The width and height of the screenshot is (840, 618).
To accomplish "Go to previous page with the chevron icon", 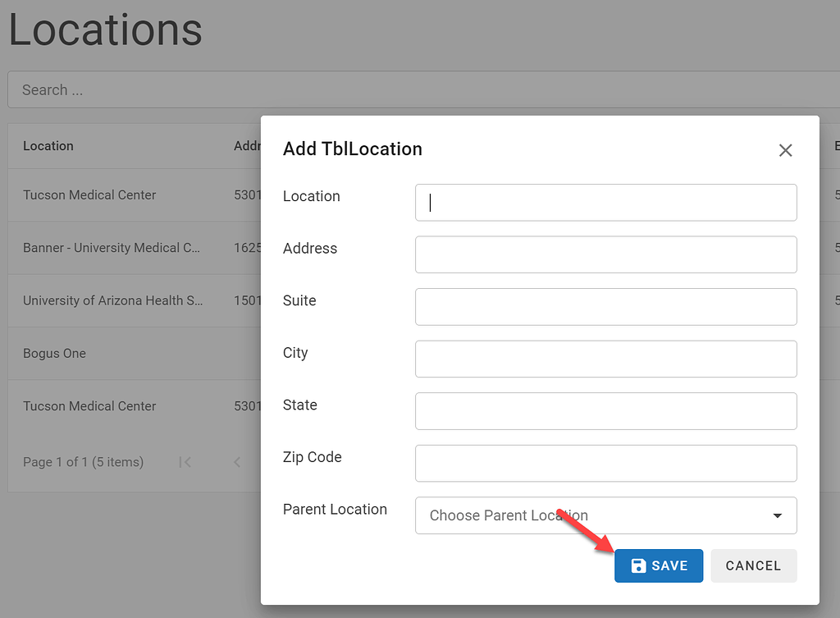I will (236, 462).
